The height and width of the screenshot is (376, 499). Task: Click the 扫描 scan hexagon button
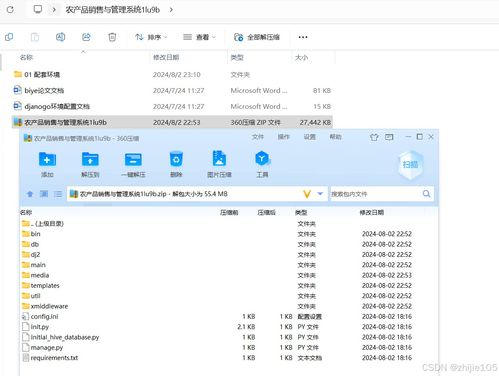[411, 165]
